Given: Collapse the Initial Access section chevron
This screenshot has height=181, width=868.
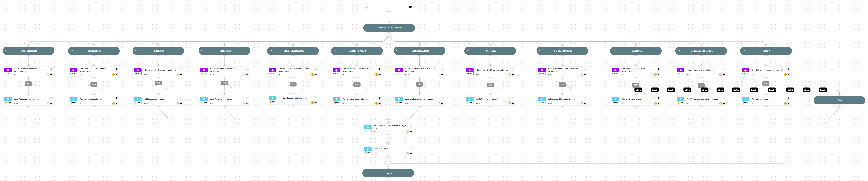Looking at the screenshot, I should (x=72, y=51).
